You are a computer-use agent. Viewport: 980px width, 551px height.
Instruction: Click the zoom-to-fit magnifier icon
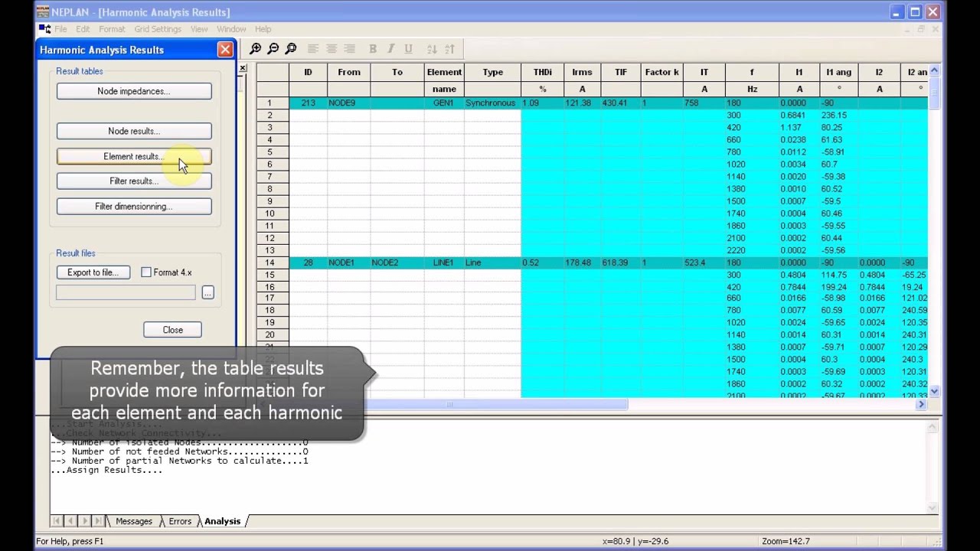[x=291, y=49]
